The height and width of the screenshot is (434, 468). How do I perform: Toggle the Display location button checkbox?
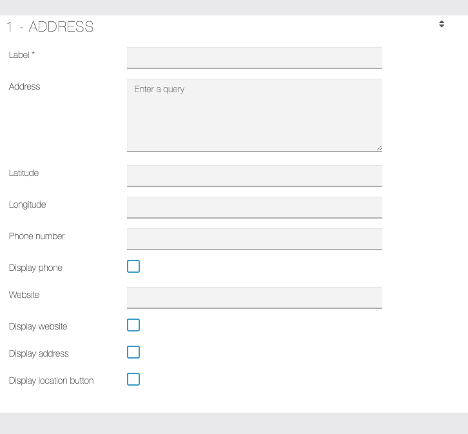coord(133,380)
